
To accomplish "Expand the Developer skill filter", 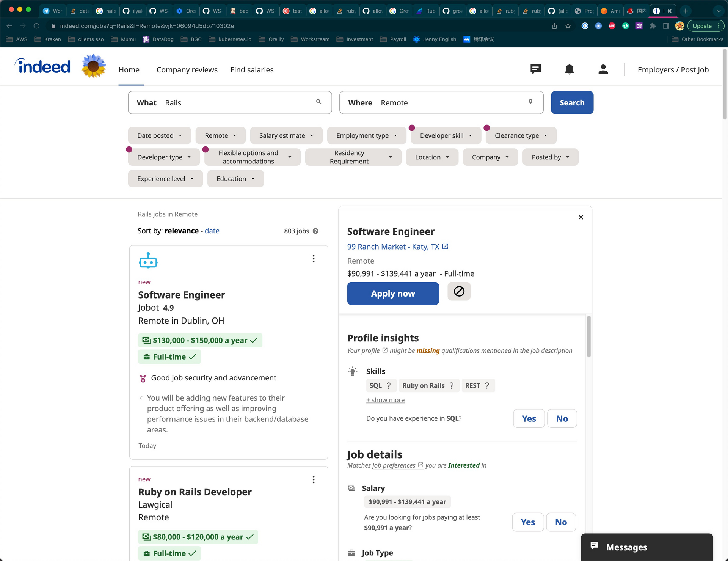I will coord(446,135).
